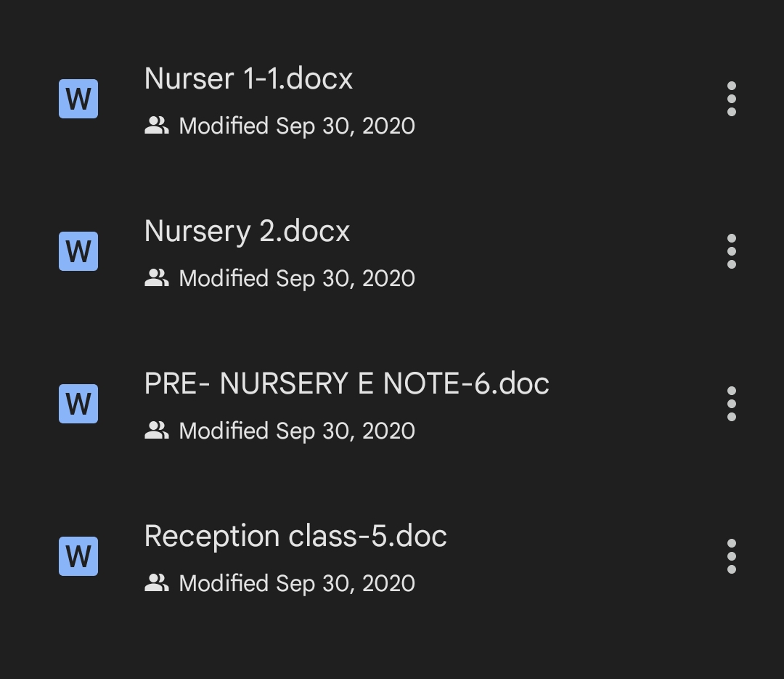Open three-dot menu for Nursery 2.docx
Image resolution: width=784 pixels, height=679 pixels.
[x=731, y=251]
